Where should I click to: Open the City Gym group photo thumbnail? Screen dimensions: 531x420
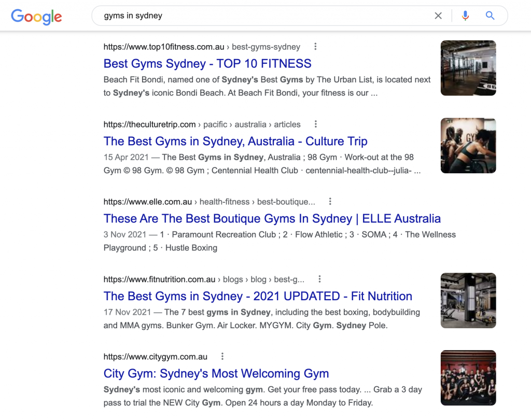click(x=468, y=378)
